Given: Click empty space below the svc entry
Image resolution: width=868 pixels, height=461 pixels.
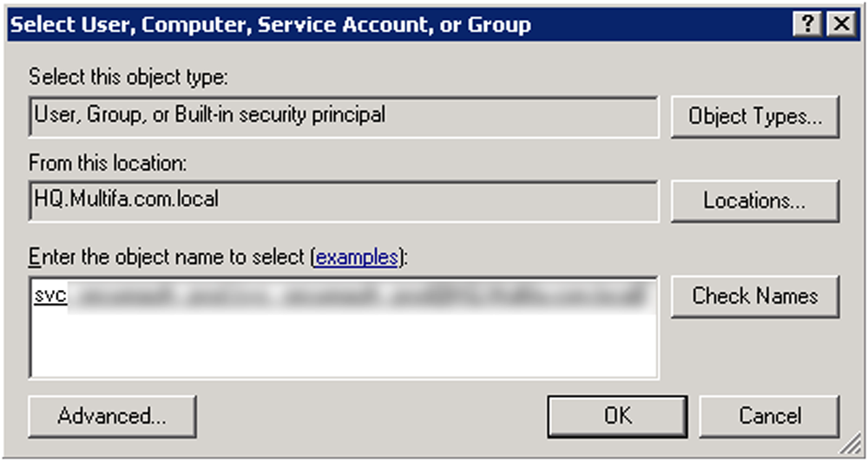Looking at the screenshot, I should (260, 347).
